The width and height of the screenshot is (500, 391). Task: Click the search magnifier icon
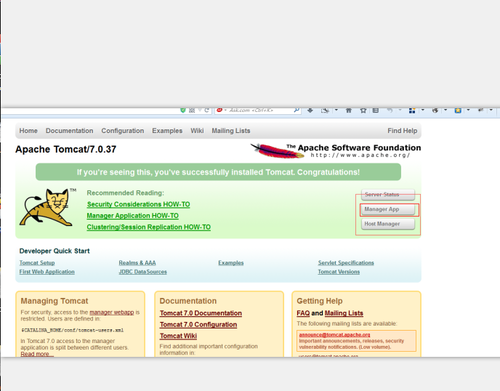296,110
